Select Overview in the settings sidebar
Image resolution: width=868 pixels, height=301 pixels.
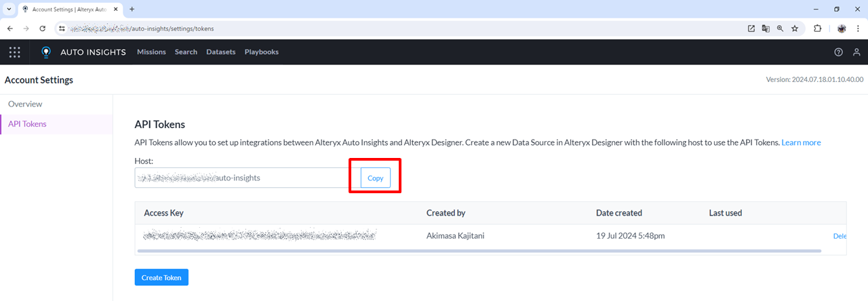point(25,104)
